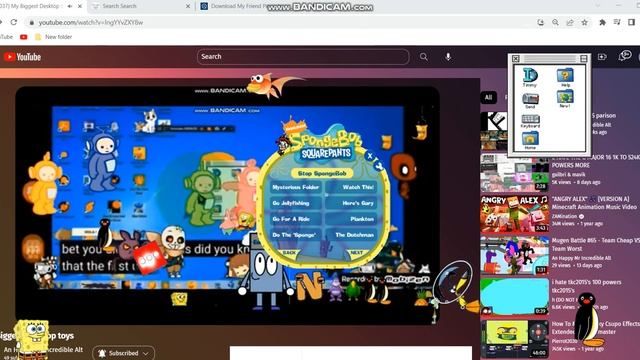640x360 pixels.
Task: Switch to the Search Search tab
Action: (120, 6)
